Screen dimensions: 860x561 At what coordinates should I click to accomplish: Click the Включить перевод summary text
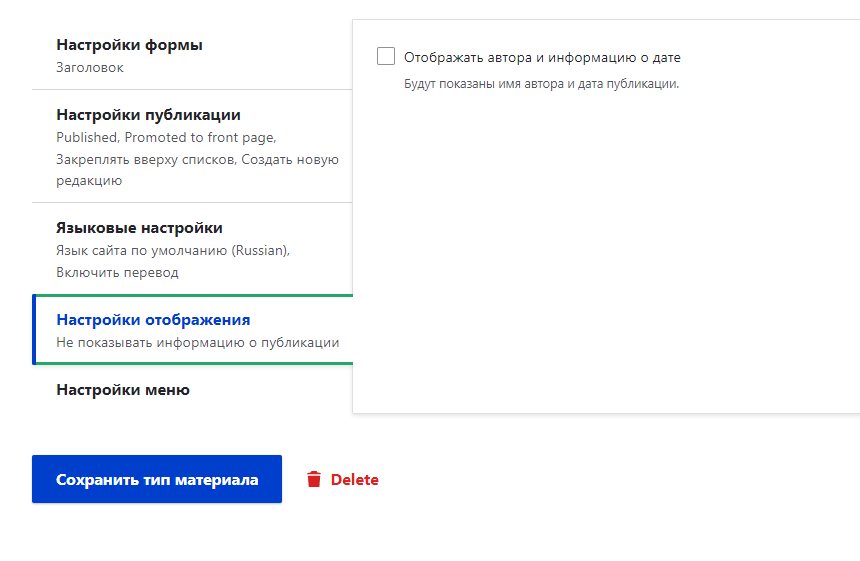pos(117,272)
